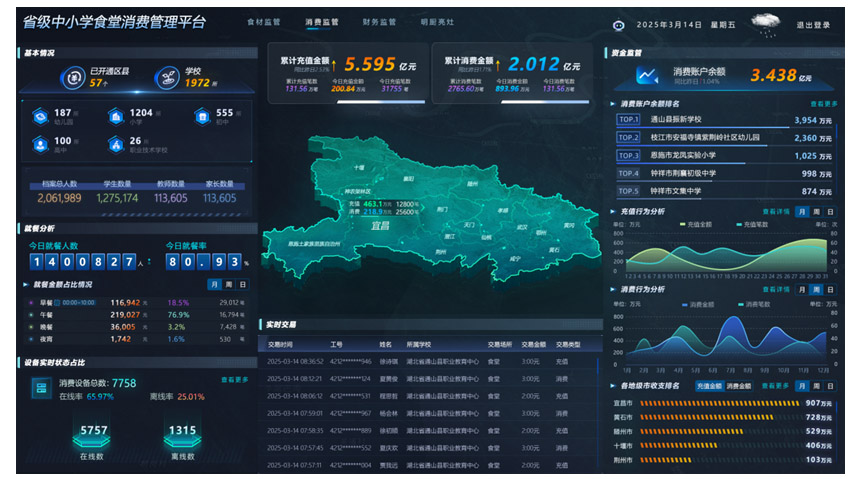Open the 财务监管 tab

[379, 21]
